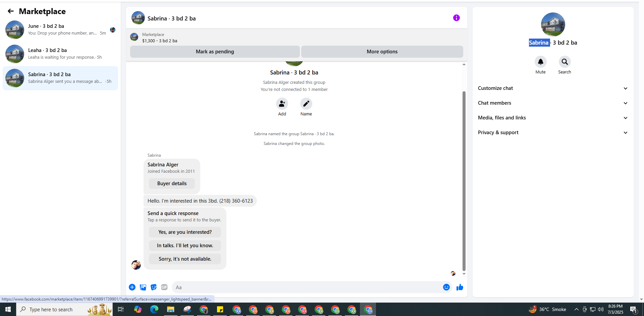Mute this chat with bell icon
Image resolution: width=644 pixels, height=316 pixels.
(540, 62)
